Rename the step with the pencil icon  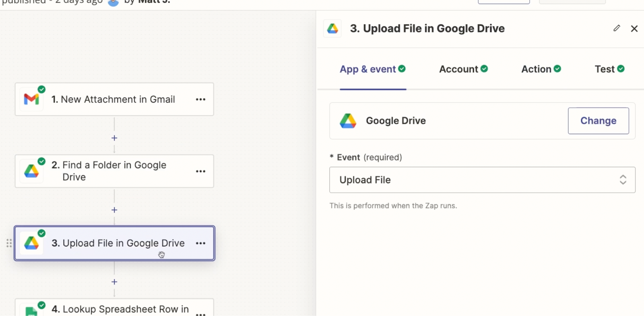[617, 28]
